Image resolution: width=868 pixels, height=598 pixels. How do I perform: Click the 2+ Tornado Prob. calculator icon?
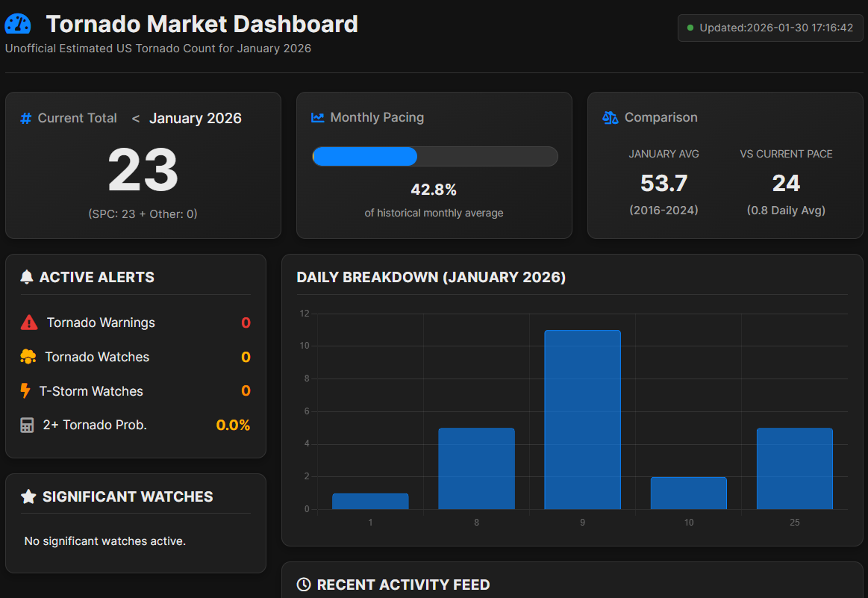coord(26,425)
